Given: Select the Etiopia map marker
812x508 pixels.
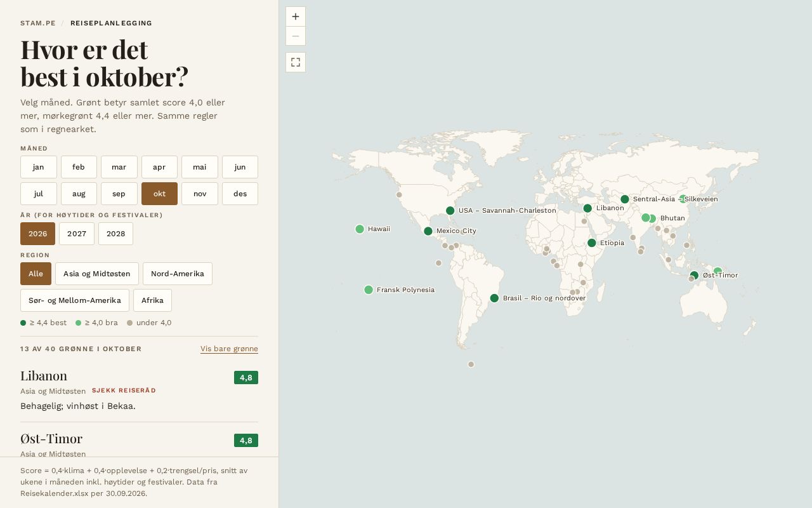Looking at the screenshot, I should [592, 243].
